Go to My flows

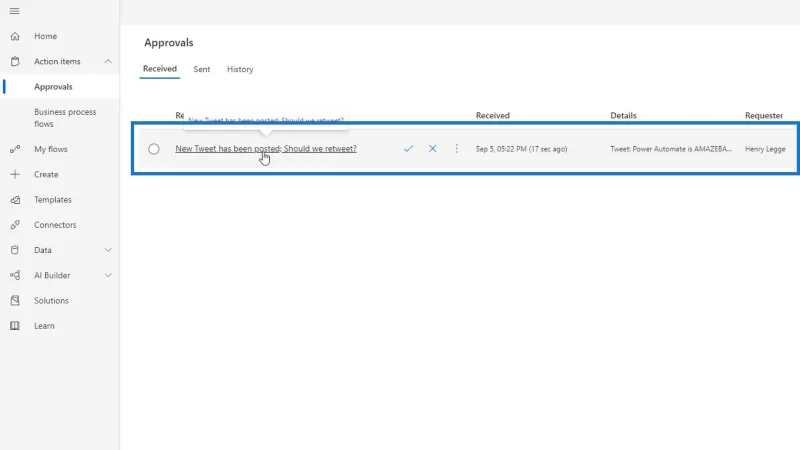[x=51, y=149]
